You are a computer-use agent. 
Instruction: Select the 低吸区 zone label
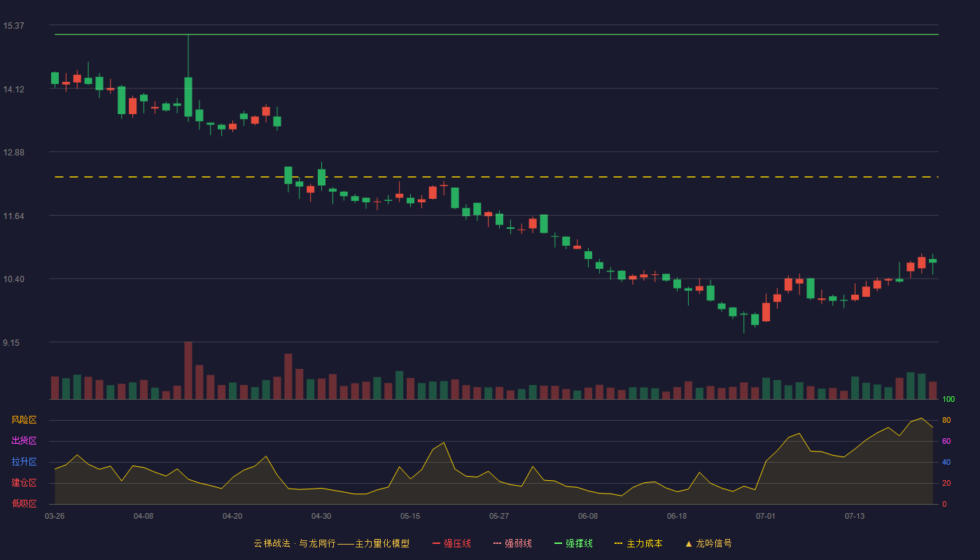[24, 503]
